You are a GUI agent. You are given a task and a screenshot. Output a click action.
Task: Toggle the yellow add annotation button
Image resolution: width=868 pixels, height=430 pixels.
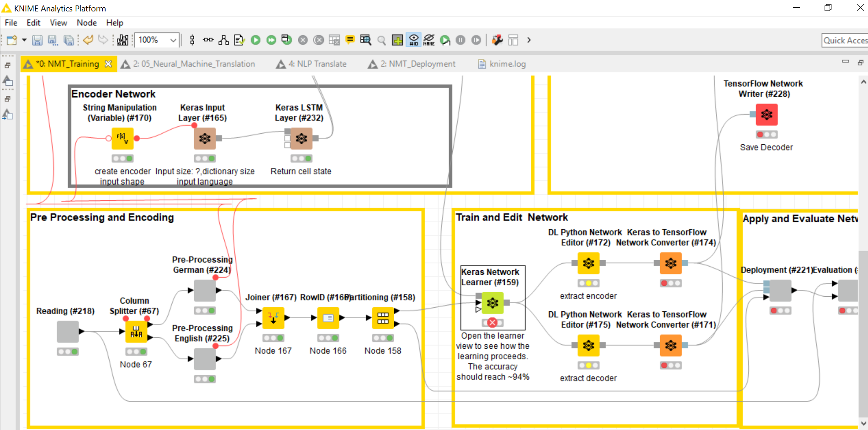click(x=350, y=40)
